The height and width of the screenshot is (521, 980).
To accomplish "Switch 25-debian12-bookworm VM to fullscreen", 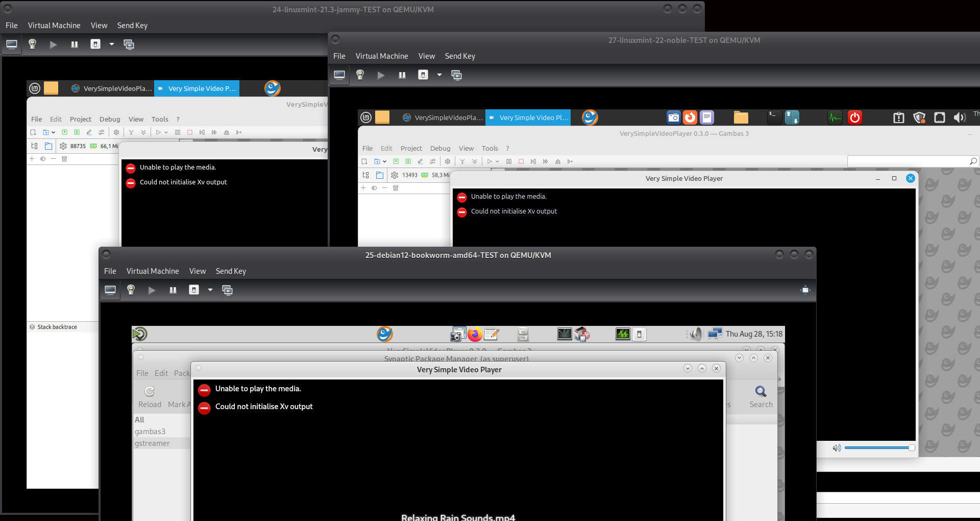I will coord(805,290).
